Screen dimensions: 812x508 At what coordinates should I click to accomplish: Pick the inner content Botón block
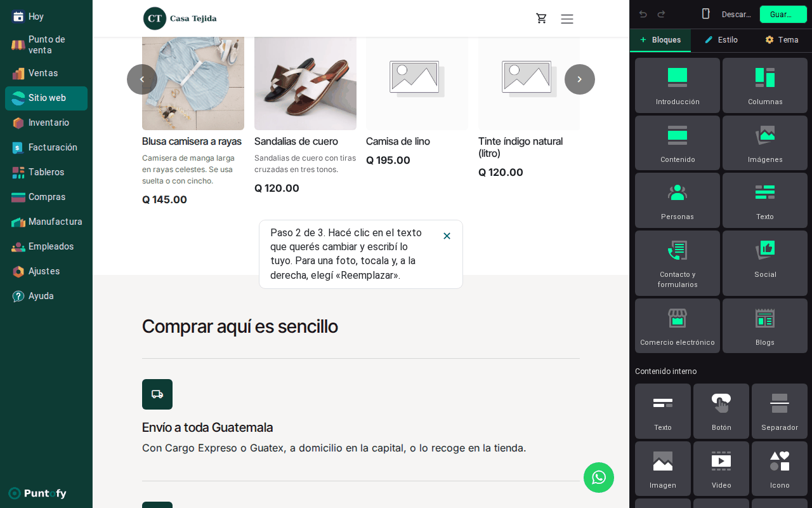[x=721, y=411]
